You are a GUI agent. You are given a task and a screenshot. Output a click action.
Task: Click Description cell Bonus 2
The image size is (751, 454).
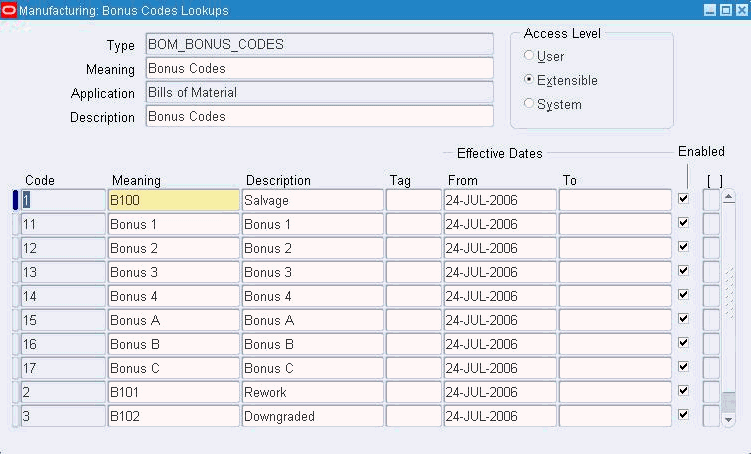(x=313, y=248)
